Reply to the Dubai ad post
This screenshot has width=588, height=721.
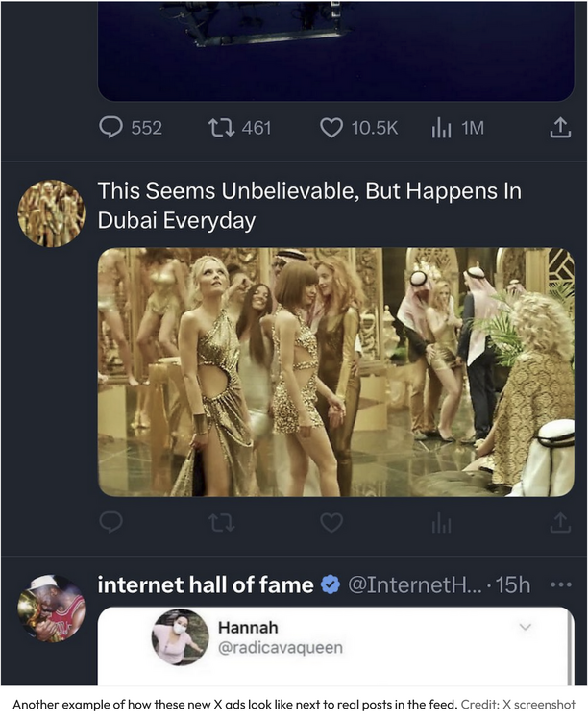(111, 522)
